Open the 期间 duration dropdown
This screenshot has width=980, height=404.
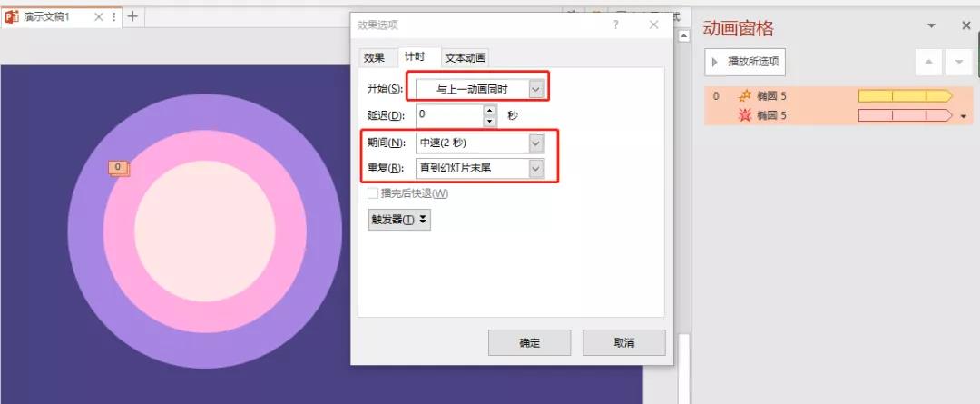point(479,143)
